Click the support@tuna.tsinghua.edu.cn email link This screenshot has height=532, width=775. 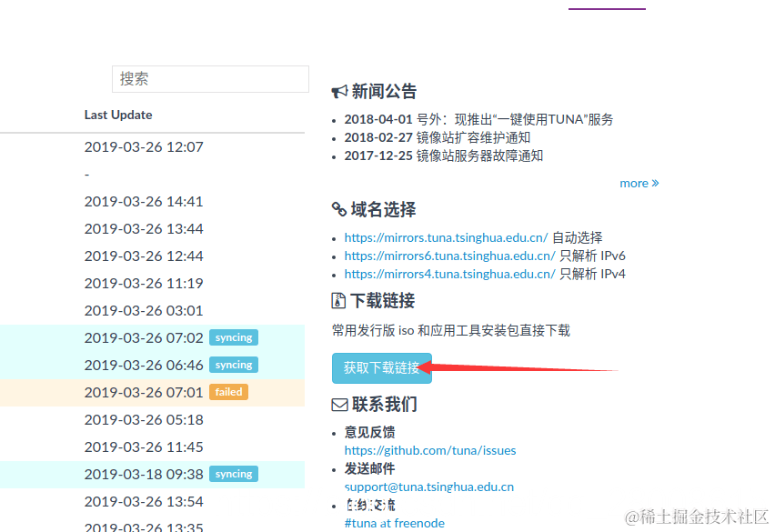point(429,487)
